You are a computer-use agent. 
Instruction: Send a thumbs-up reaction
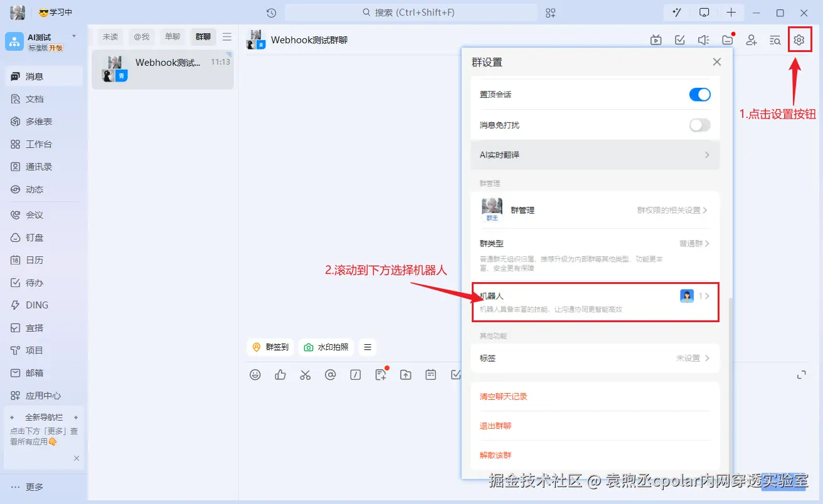(280, 375)
